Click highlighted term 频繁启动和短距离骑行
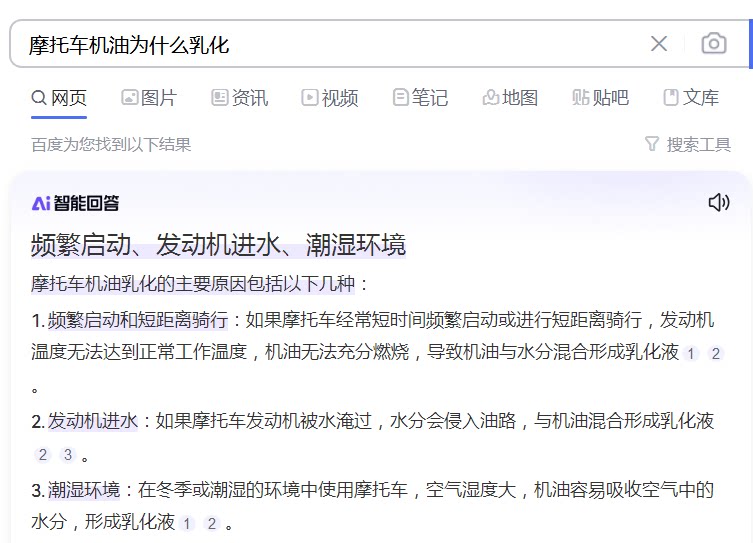The width and height of the screenshot is (753, 543). (x=138, y=320)
